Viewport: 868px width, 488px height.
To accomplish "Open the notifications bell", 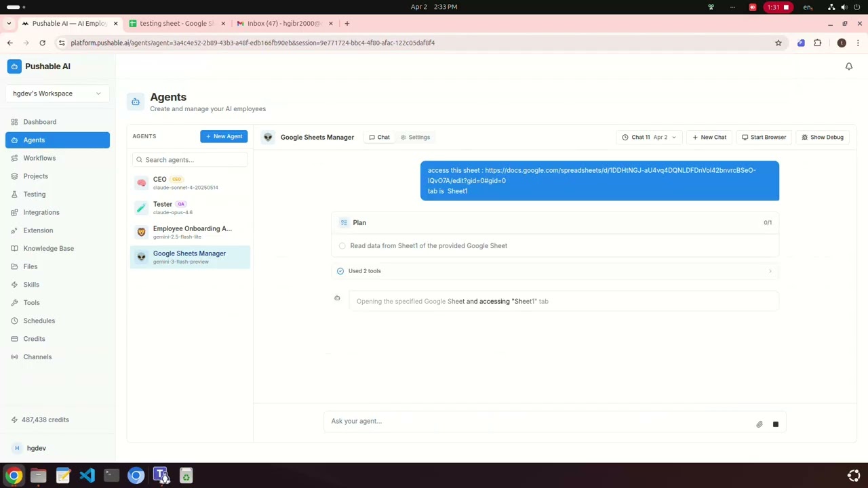I will (x=848, y=66).
